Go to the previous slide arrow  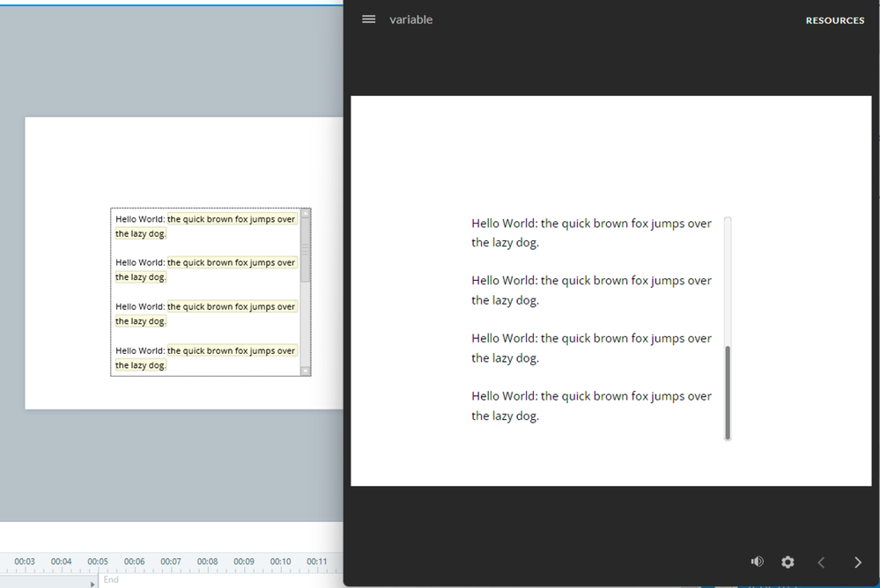click(x=821, y=562)
